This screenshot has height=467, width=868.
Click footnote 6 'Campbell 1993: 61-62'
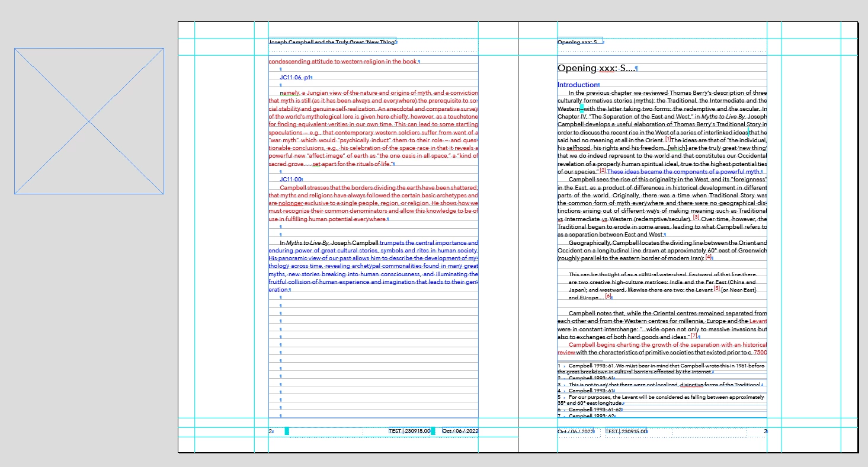[595, 410]
